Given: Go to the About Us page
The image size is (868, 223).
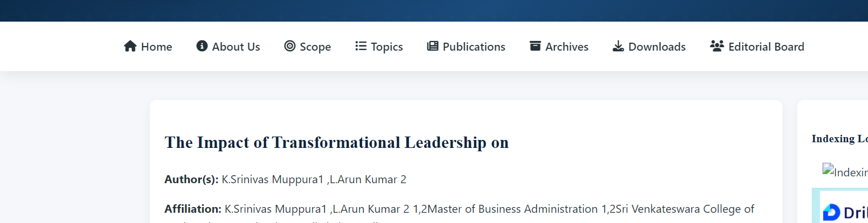Looking at the screenshot, I should tap(228, 47).
